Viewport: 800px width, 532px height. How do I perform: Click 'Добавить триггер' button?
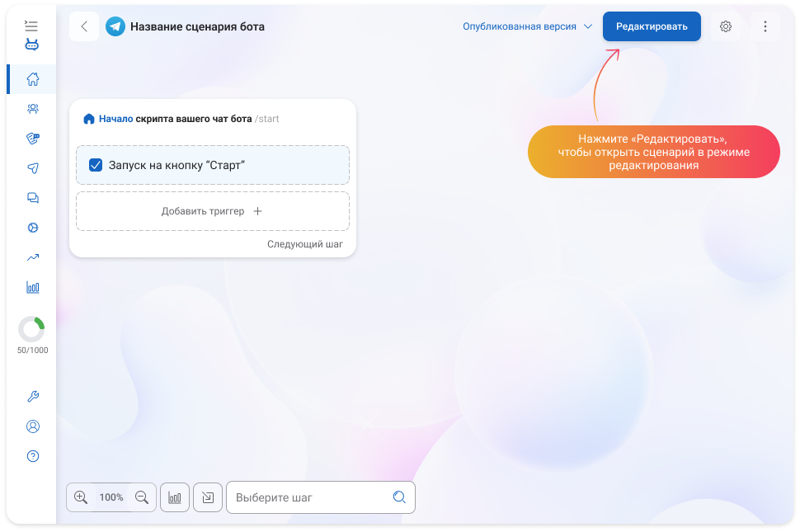coord(213,211)
